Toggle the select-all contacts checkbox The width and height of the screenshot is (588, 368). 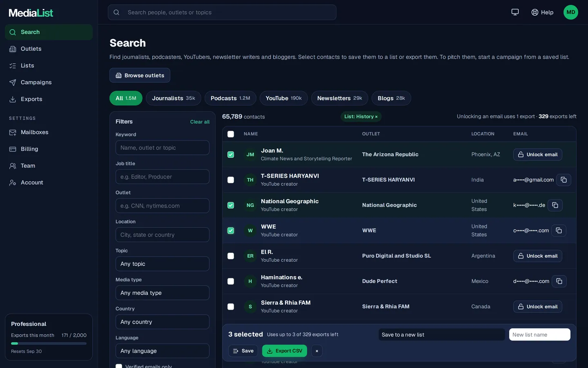[x=231, y=134]
